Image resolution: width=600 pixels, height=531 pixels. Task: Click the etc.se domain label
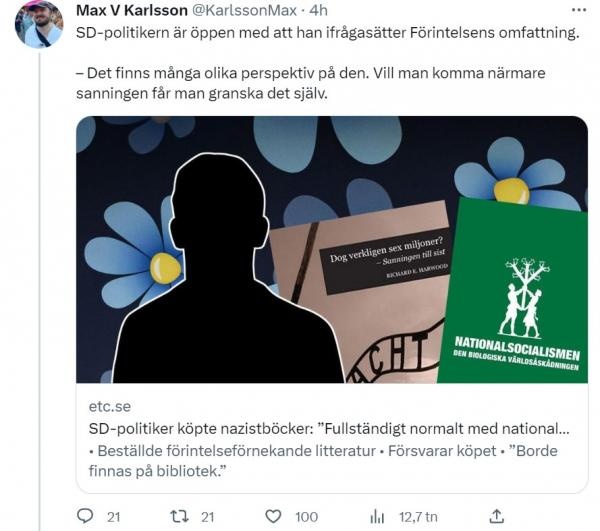point(109,406)
